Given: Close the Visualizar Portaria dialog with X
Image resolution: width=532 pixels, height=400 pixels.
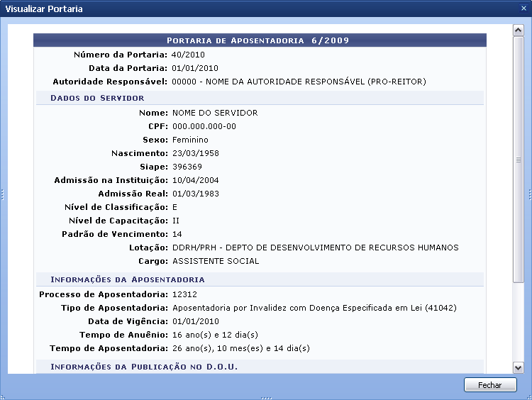Looking at the screenshot, I should tap(523, 9).
